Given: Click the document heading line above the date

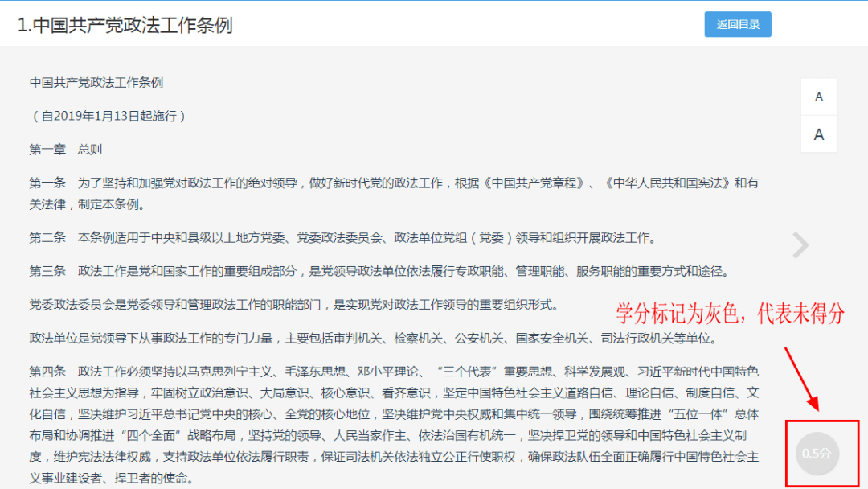Looking at the screenshot, I should (96, 83).
